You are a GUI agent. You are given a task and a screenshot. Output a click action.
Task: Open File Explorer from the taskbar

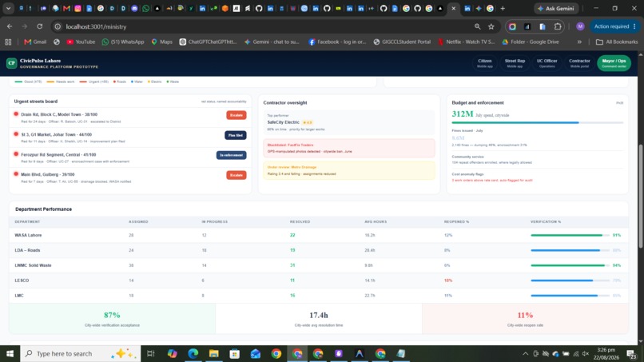(x=213, y=353)
